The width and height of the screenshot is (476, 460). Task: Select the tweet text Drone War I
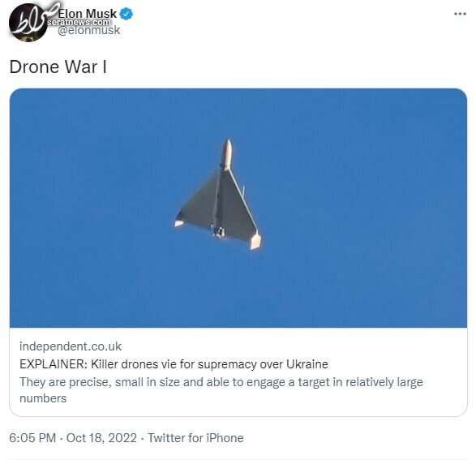pyautogui.click(x=58, y=67)
